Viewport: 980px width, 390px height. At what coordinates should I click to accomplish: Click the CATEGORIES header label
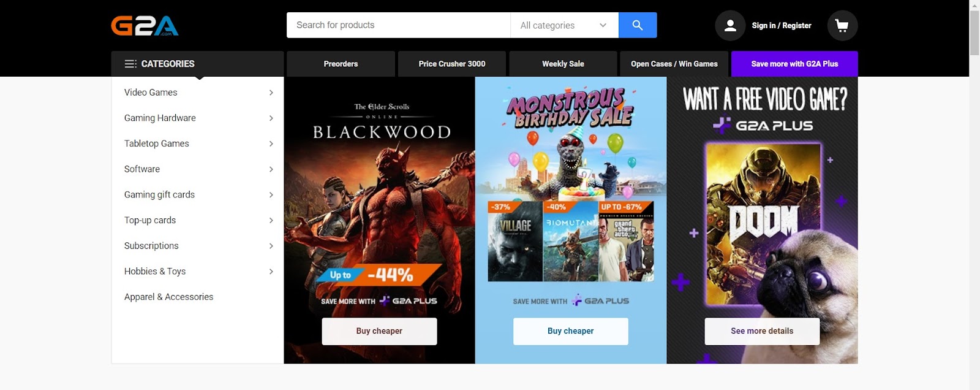click(x=168, y=64)
